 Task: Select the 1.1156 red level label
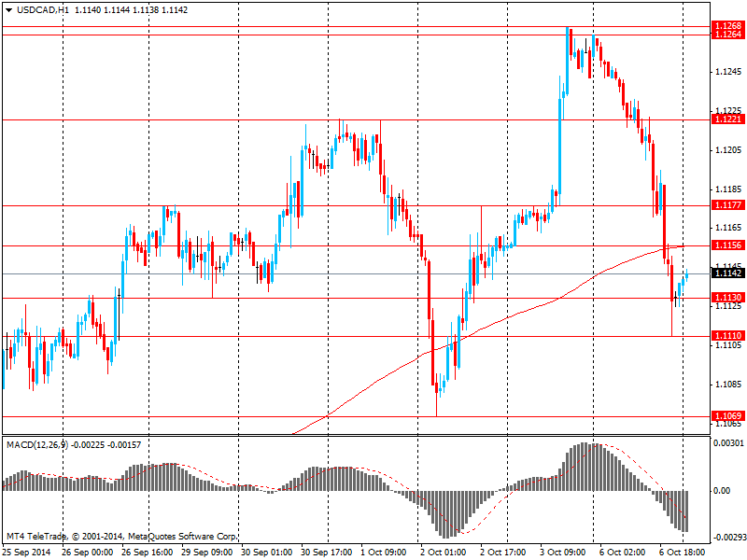coord(728,245)
